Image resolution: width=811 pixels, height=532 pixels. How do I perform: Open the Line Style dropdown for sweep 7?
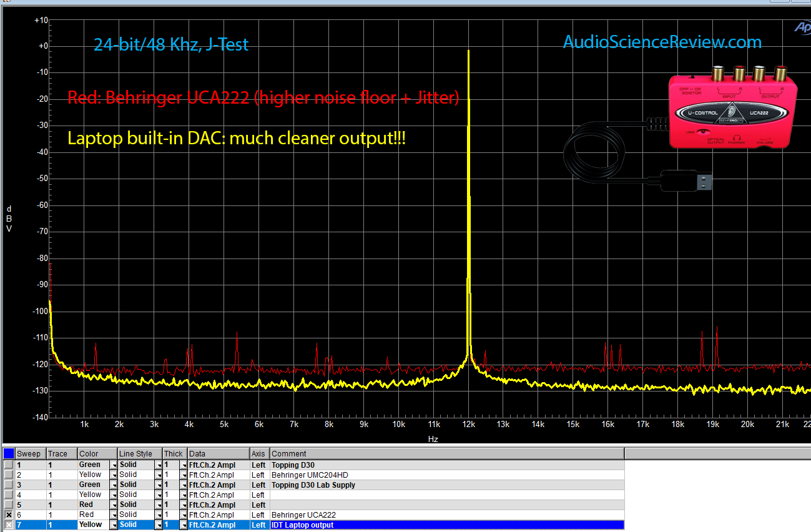tap(158, 525)
